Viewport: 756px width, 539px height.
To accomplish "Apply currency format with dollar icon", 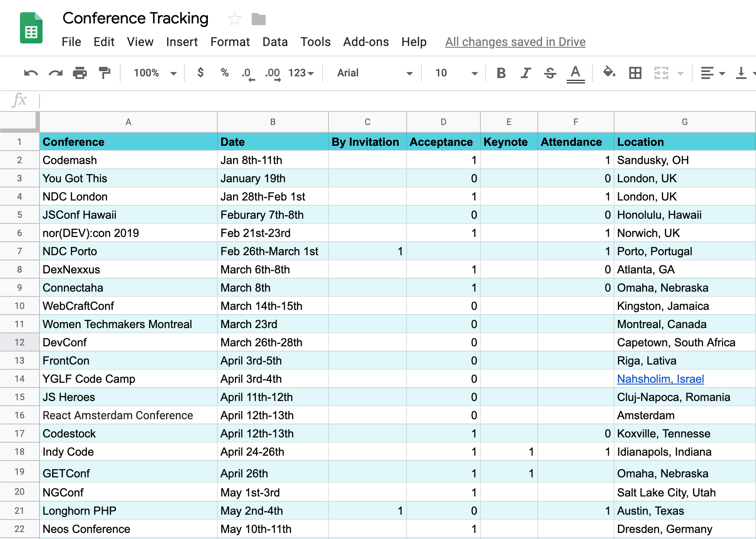I will point(201,72).
